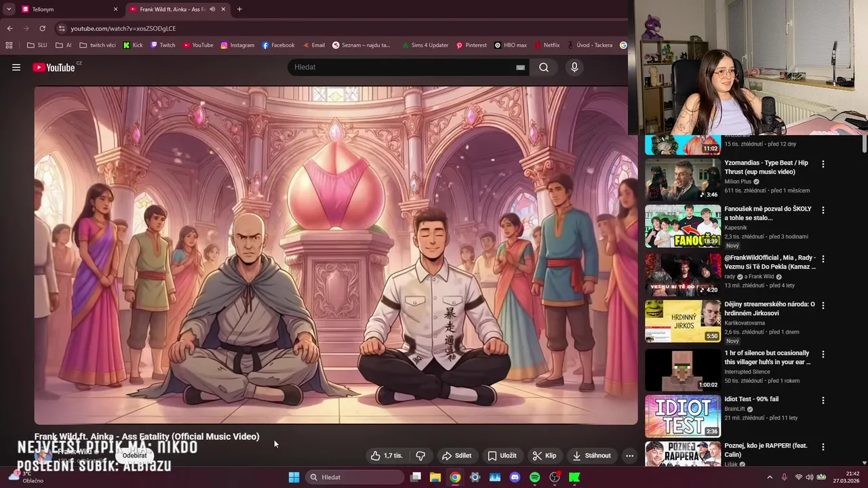Click the taskbar Hledat search box
The height and width of the screenshot is (488, 868).
[354, 477]
